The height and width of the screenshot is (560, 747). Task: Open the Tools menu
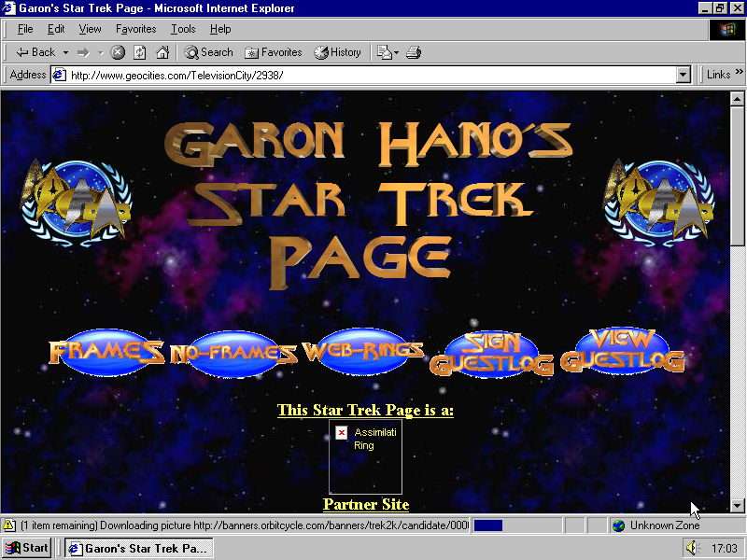183,29
